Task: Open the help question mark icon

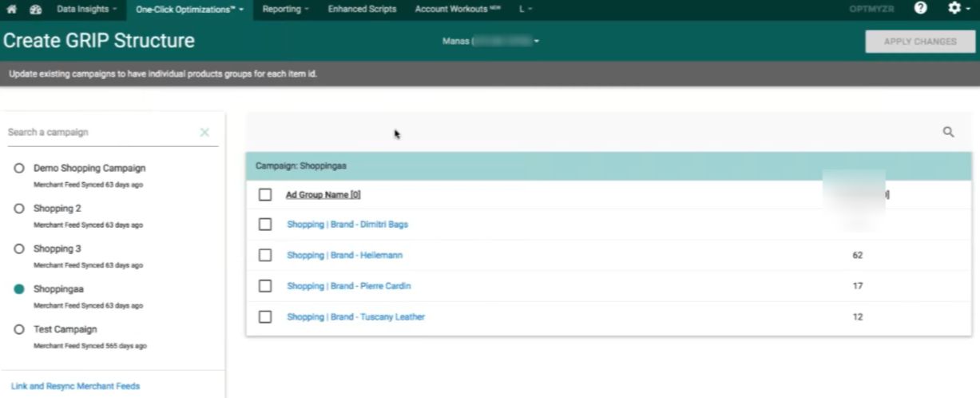Action: coord(921,8)
